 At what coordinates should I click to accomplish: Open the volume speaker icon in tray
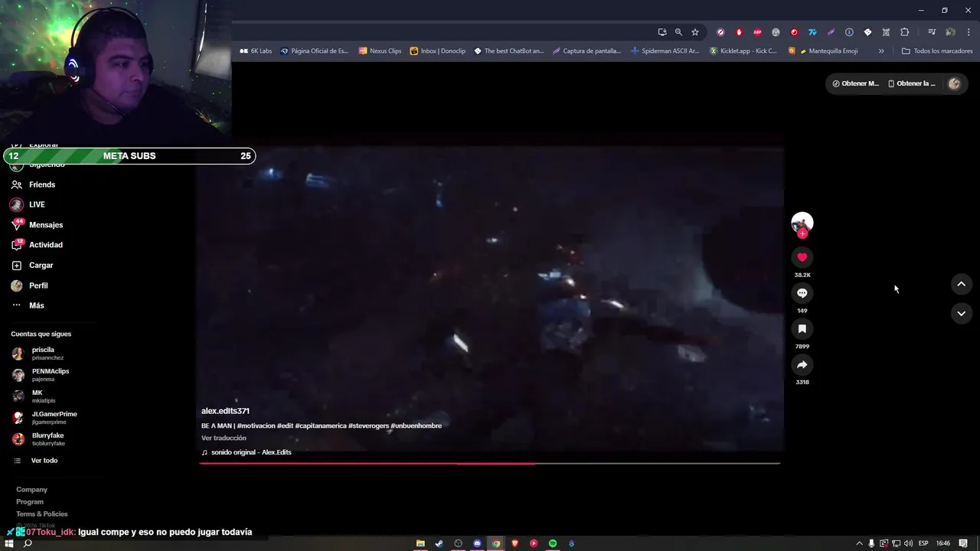(908, 543)
